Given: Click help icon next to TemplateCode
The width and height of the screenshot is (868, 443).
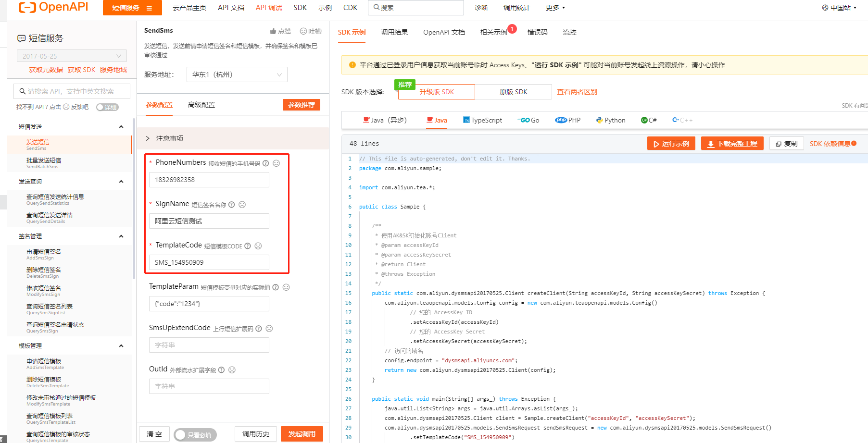Looking at the screenshot, I should tap(248, 246).
